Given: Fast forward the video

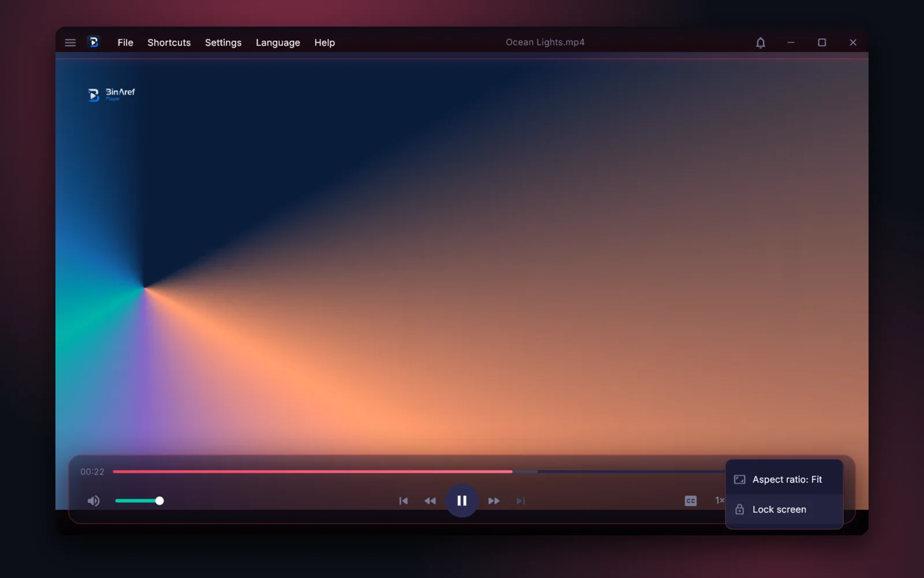Looking at the screenshot, I should [494, 501].
